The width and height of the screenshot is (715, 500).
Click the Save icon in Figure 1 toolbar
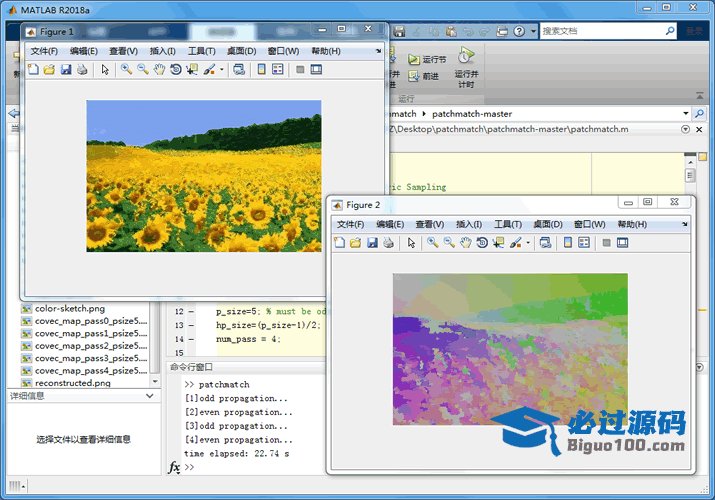coord(65,70)
